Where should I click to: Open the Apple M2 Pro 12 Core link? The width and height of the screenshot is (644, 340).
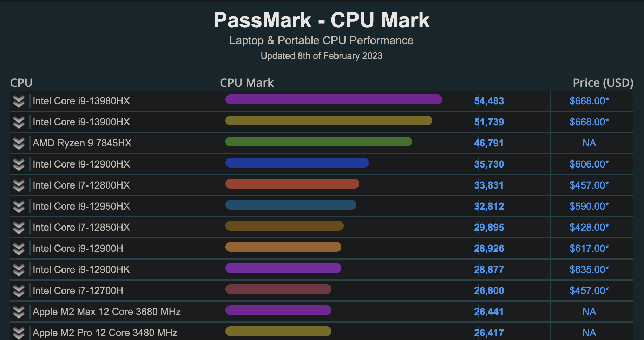point(105,333)
